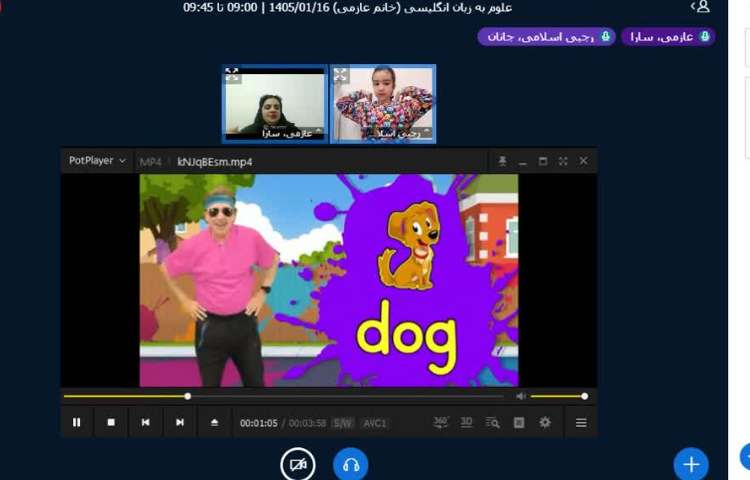Expand the teacher's webcam to fullscreen
The width and height of the screenshot is (750, 480).
pyautogui.click(x=232, y=75)
